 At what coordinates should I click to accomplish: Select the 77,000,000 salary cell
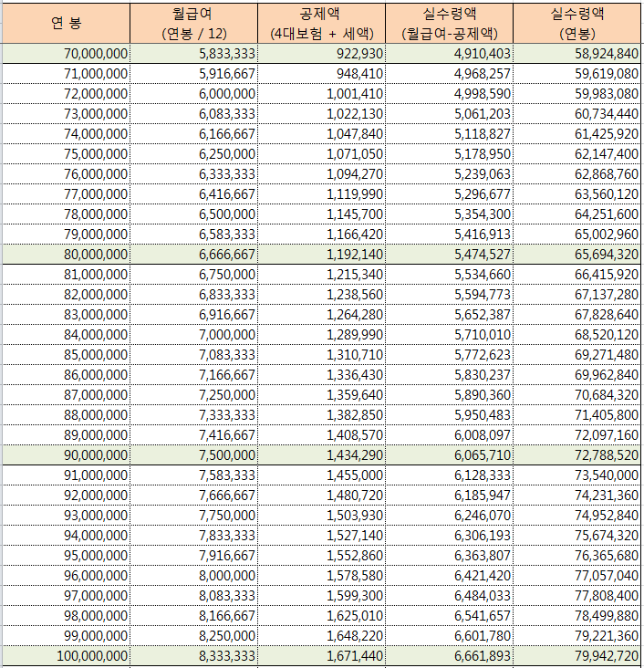[66, 193]
